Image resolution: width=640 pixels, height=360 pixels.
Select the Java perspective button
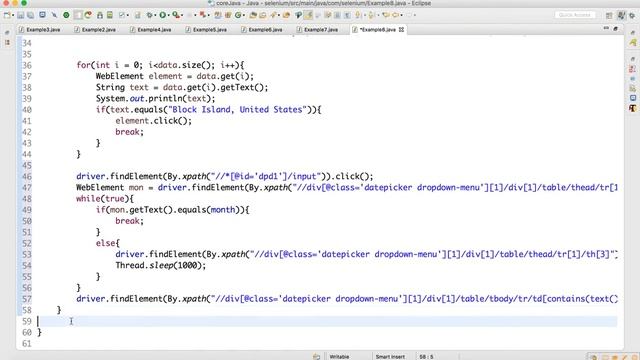pos(621,15)
